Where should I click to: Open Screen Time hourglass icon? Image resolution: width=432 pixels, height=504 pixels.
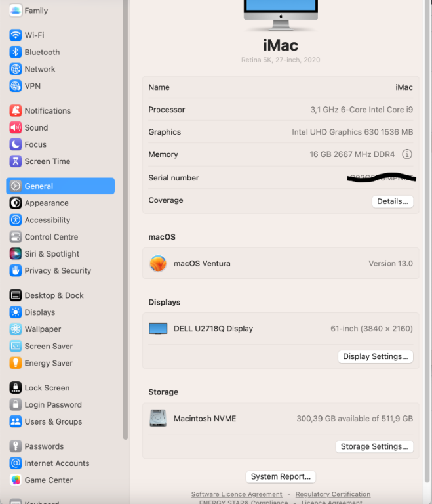(x=16, y=161)
